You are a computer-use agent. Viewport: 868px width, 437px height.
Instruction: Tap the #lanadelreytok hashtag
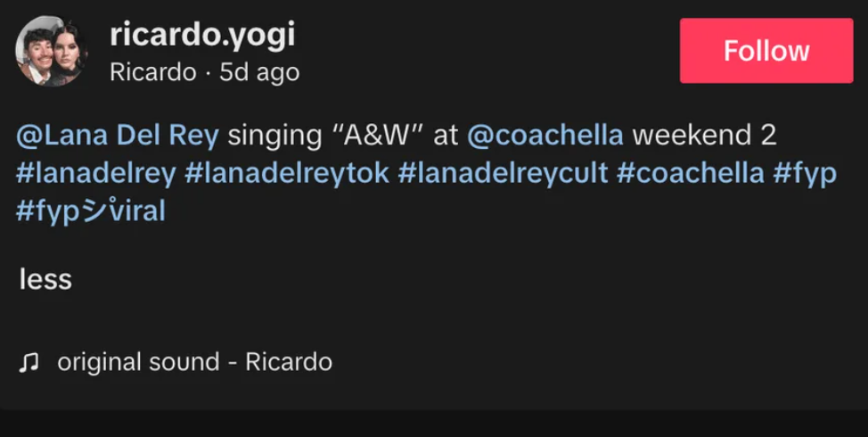click(x=287, y=173)
